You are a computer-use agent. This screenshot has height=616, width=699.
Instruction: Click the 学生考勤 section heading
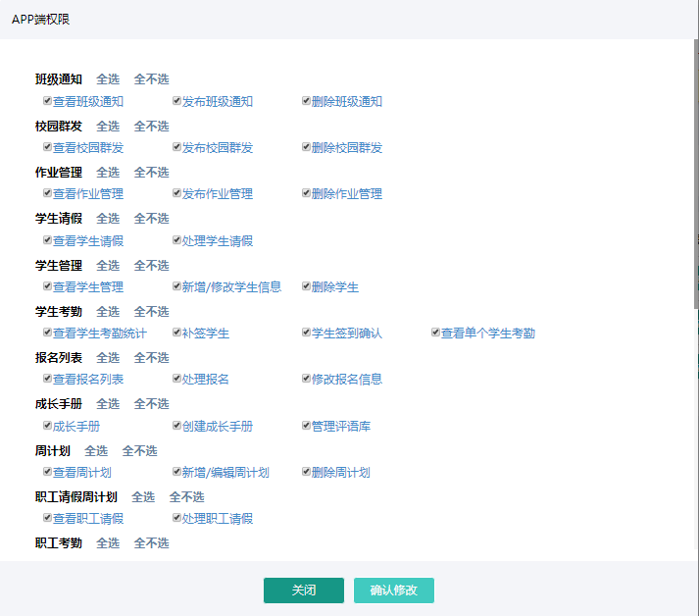pos(59,311)
